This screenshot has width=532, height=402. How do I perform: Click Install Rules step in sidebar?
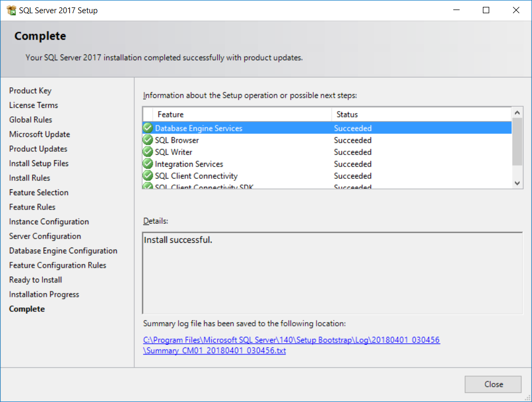point(30,178)
